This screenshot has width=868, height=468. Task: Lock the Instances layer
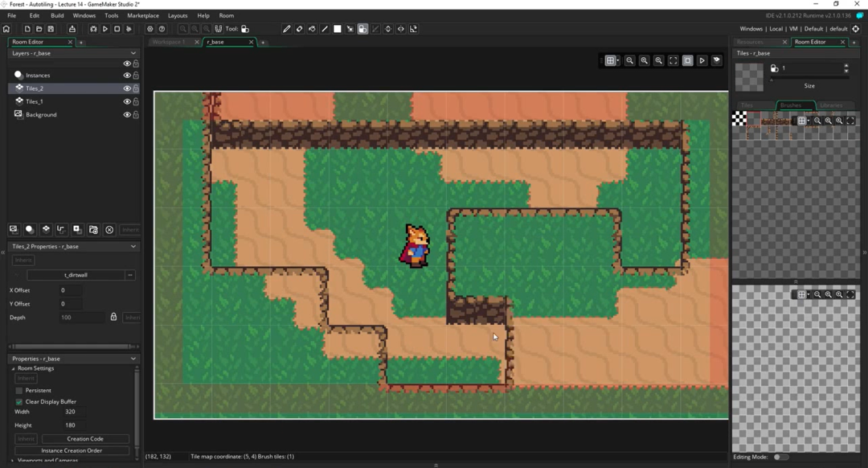coord(136,76)
